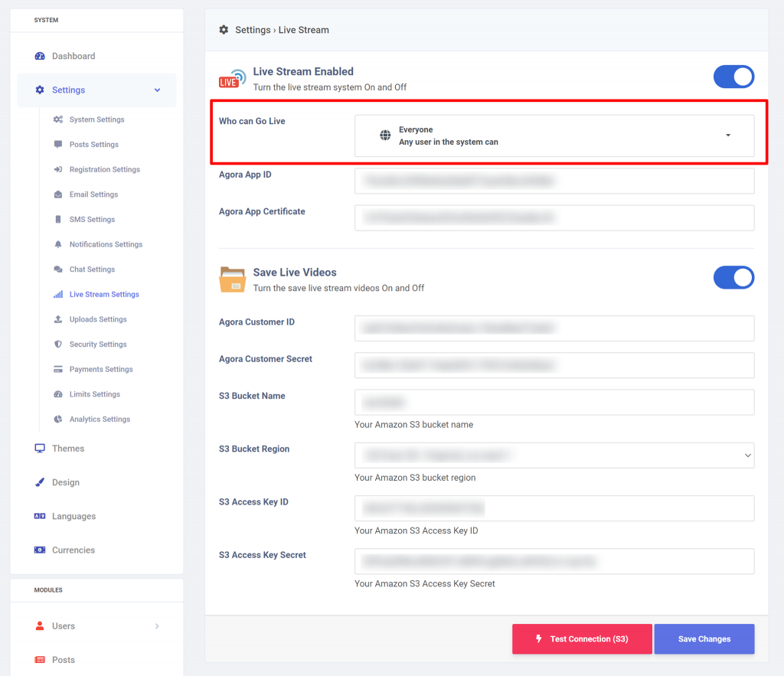Image resolution: width=784 pixels, height=676 pixels.
Task: Click the Email Settings envelope icon
Action: (58, 194)
